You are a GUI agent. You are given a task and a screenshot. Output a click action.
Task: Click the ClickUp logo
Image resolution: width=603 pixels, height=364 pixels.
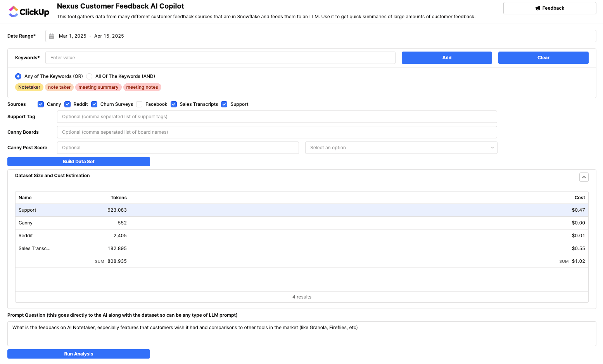(x=29, y=11)
